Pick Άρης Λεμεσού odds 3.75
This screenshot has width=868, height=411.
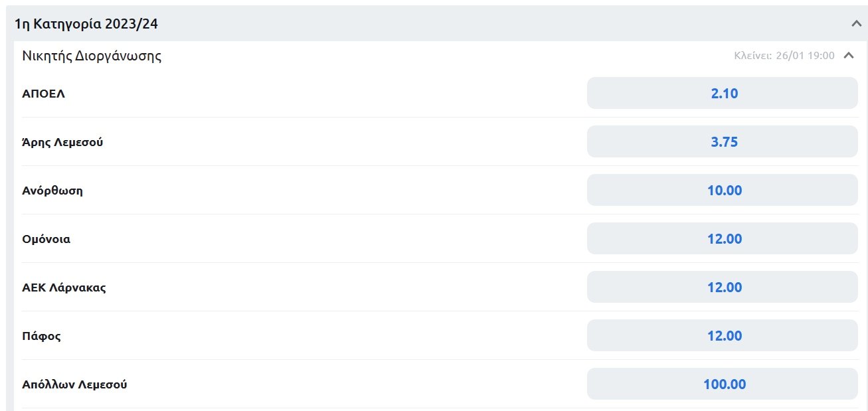click(x=723, y=142)
